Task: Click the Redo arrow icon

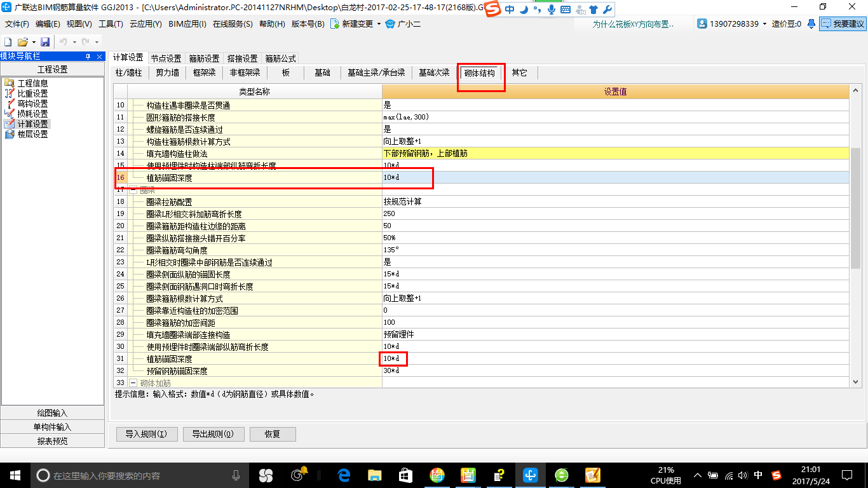Action: click(85, 42)
